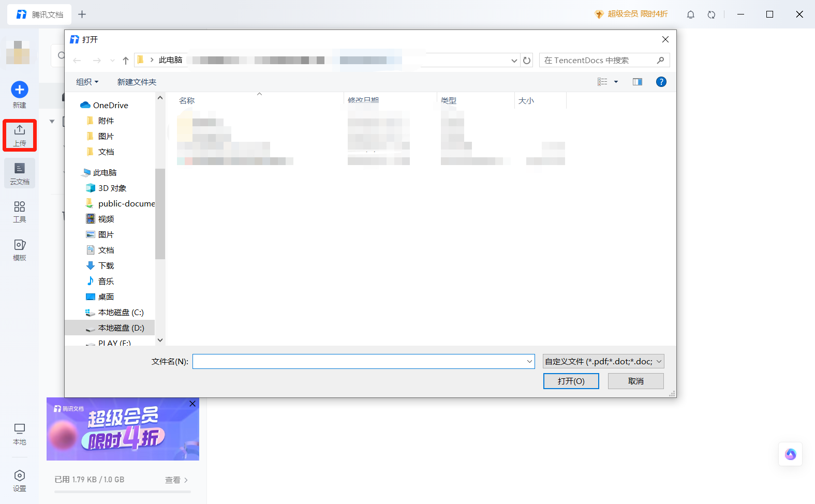Expand the 文件名 combo dropdown arrow
Screen dimensions: 815x504
(x=529, y=361)
